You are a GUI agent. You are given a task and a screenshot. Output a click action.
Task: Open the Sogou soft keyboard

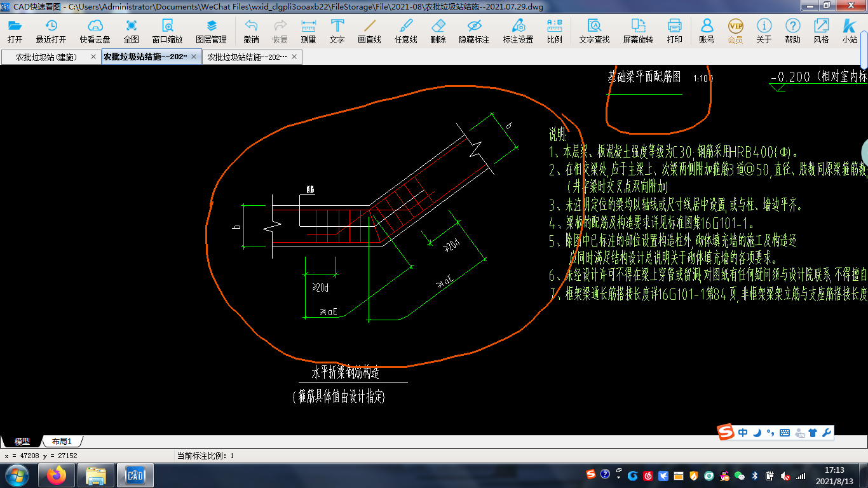pos(785,433)
